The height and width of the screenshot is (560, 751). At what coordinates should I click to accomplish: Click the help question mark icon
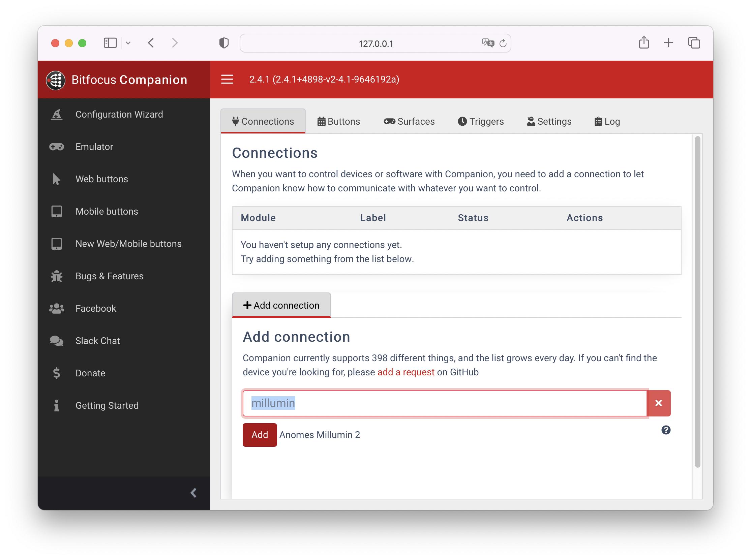(x=666, y=430)
